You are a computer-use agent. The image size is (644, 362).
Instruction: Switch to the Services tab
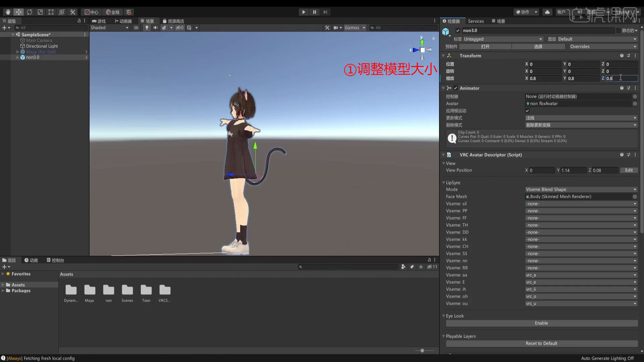click(476, 21)
